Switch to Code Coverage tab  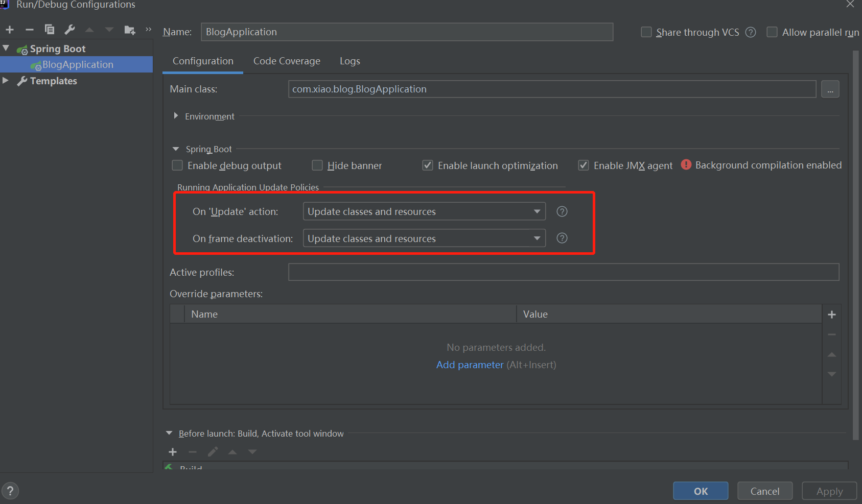click(287, 61)
